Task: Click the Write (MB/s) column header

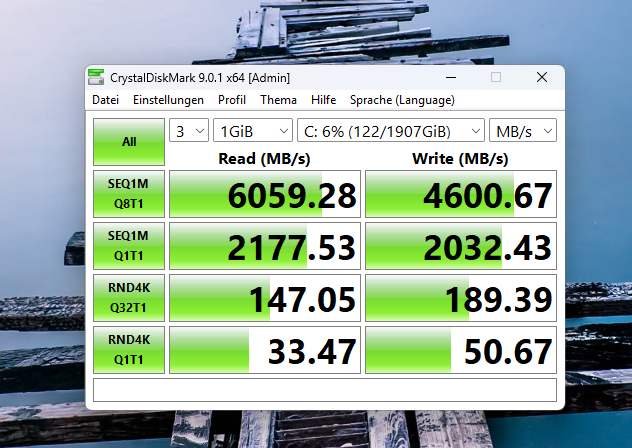Action: (460, 158)
